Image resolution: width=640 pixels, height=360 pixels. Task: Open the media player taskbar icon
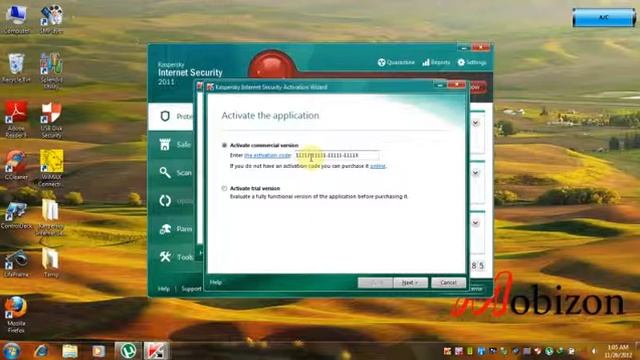tap(98, 351)
